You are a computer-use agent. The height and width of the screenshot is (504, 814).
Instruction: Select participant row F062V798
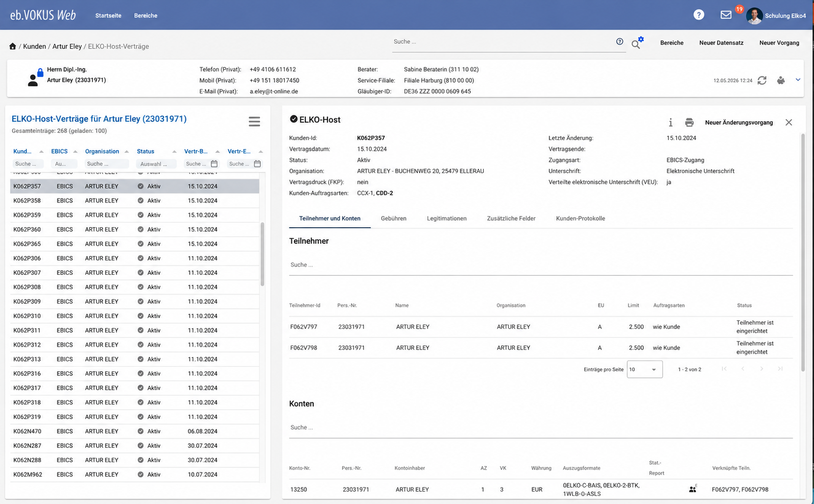coord(541,348)
